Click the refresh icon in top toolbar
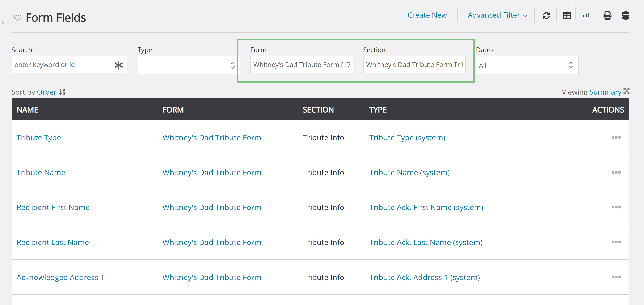 (x=546, y=15)
